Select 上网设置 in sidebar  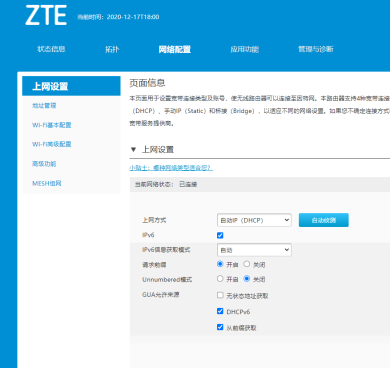pos(71,86)
